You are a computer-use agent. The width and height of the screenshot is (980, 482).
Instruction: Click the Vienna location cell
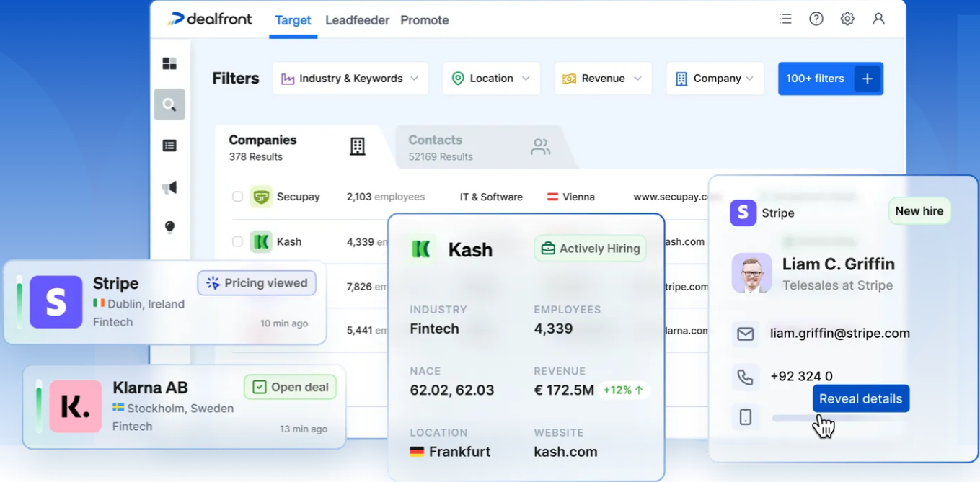pos(571,197)
